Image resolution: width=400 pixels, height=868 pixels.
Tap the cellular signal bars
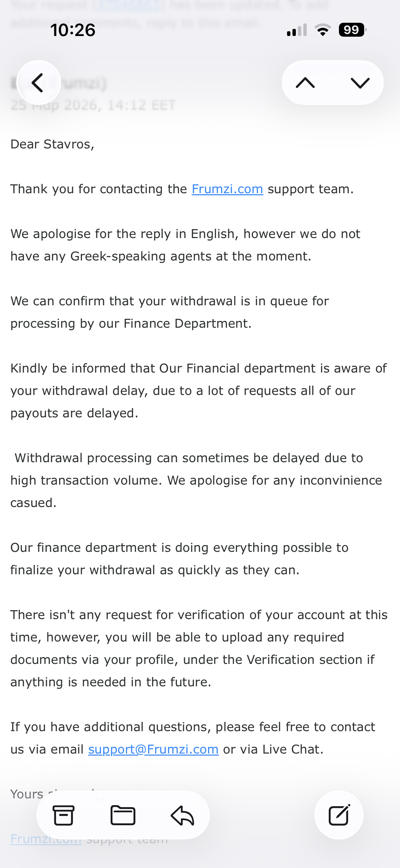point(297,30)
